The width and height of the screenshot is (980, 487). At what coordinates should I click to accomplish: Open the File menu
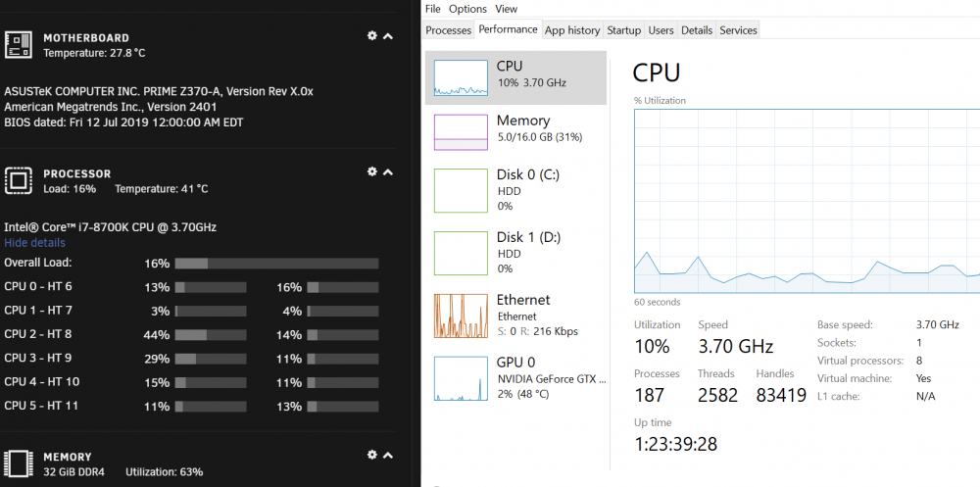[433, 9]
